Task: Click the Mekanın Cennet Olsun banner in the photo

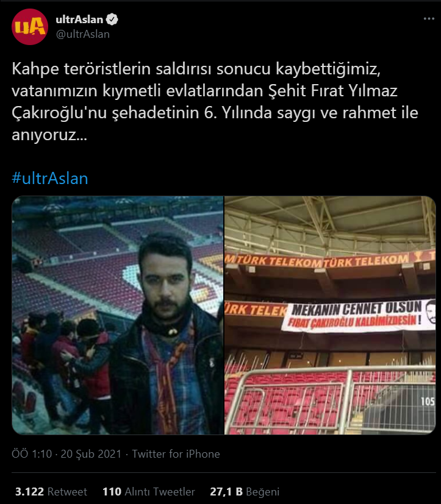Action: point(358,316)
